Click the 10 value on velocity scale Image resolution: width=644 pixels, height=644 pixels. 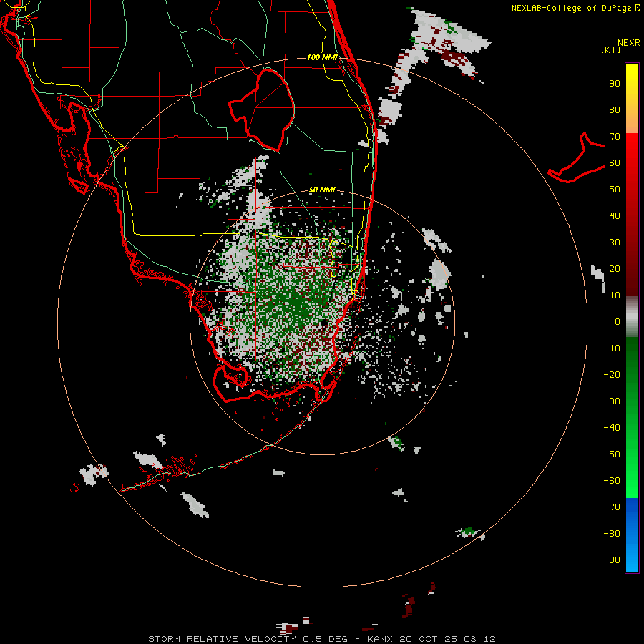tap(615, 296)
